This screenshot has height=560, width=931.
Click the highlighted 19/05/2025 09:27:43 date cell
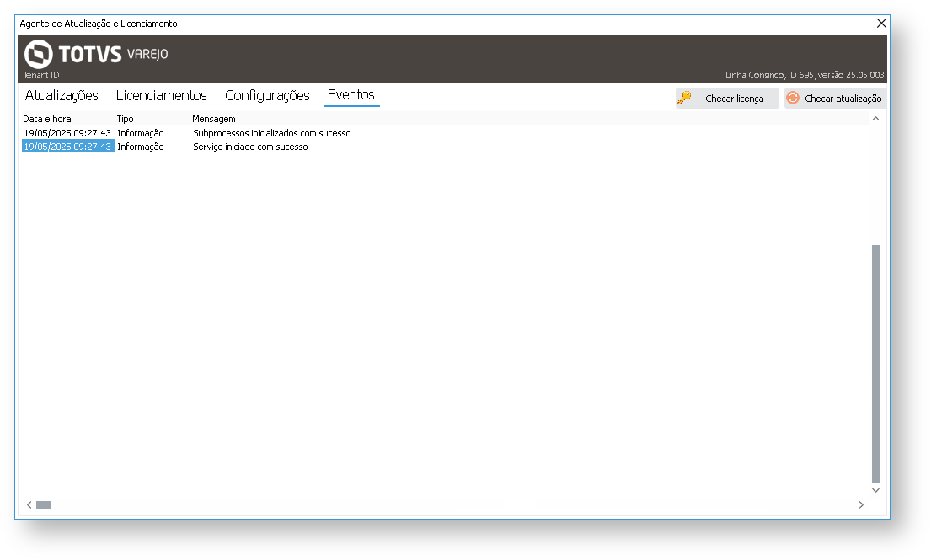click(67, 147)
